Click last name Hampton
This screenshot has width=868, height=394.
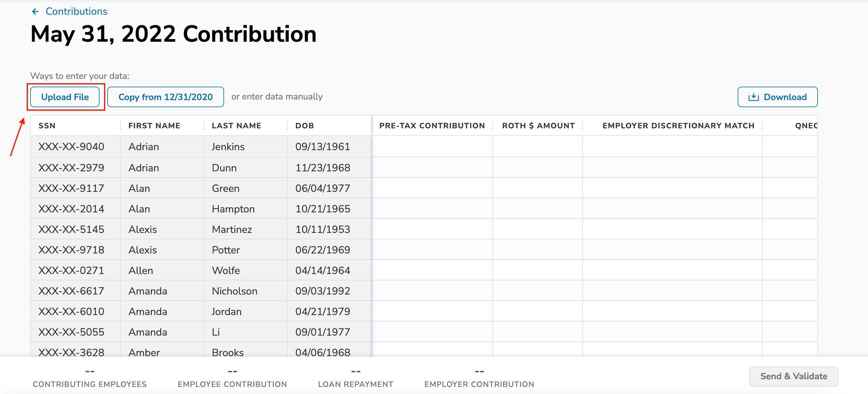[x=233, y=209]
